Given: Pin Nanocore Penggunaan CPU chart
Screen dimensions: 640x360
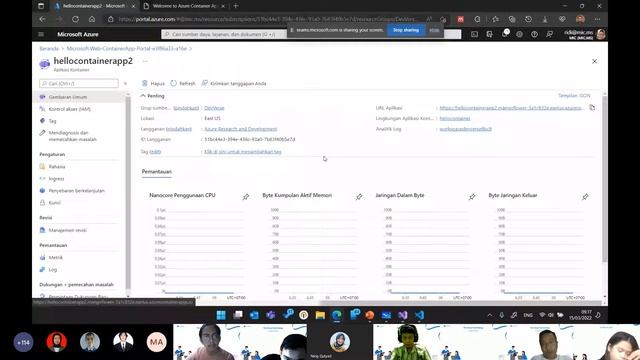Looking at the screenshot, I should (x=246, y=197).
